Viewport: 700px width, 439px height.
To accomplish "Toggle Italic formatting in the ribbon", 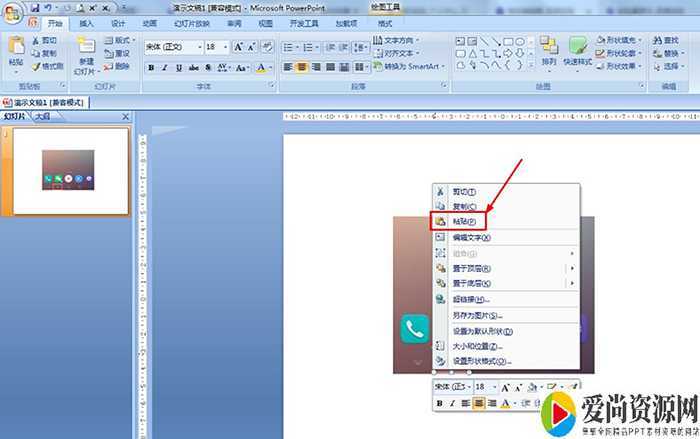I will tap(165, 67).
